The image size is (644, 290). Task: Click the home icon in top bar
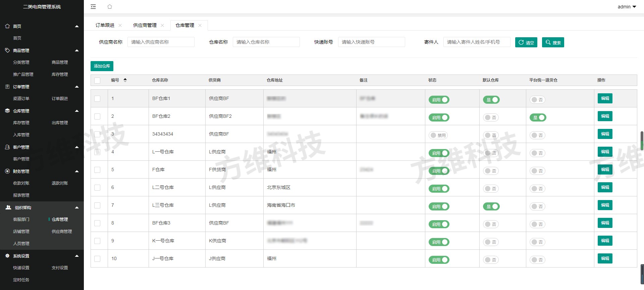point(110,7)
